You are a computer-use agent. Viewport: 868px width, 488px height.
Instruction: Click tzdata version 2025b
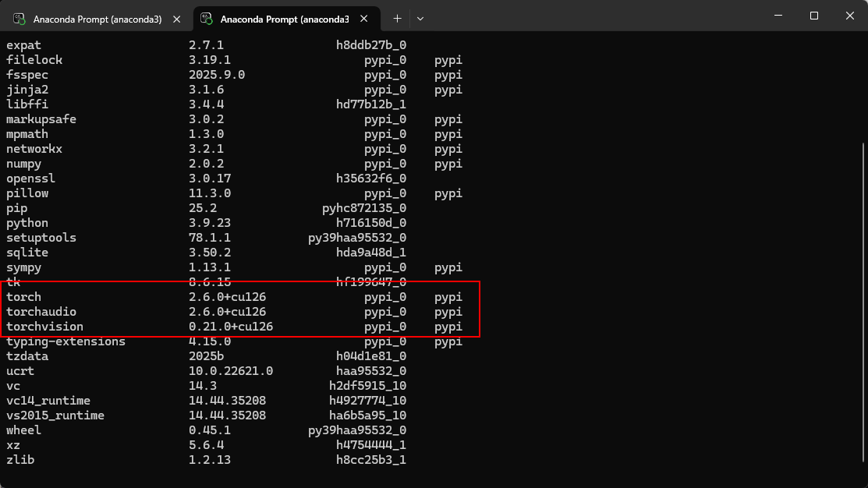[x=207, y=356]
